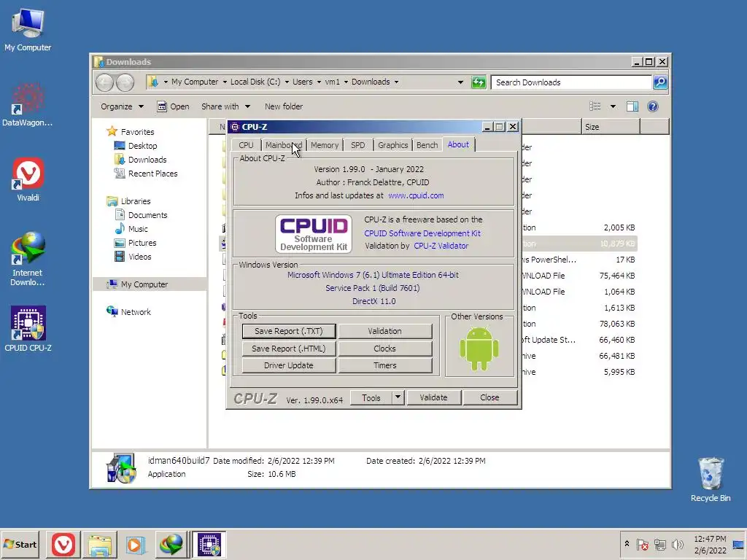Open Explorer help icon

[653, 106]
